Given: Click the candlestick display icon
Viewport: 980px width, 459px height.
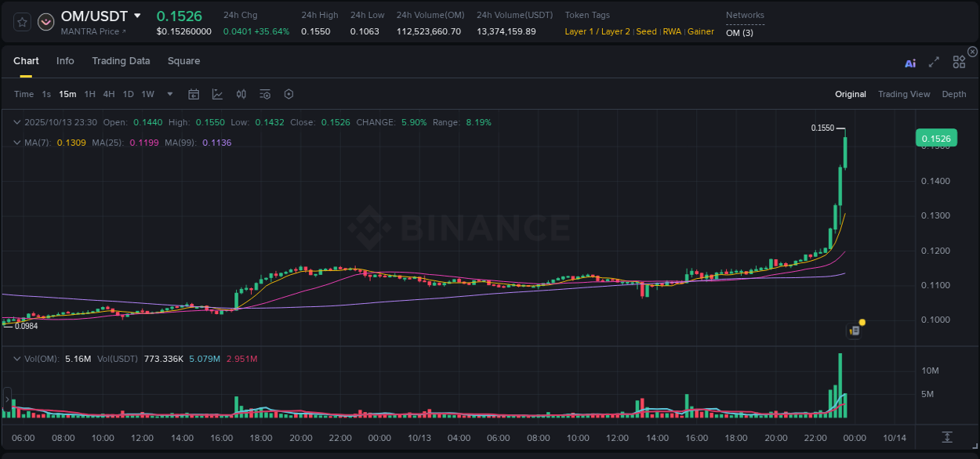Looking at the screenshot, I should click(x=241, y=94).
